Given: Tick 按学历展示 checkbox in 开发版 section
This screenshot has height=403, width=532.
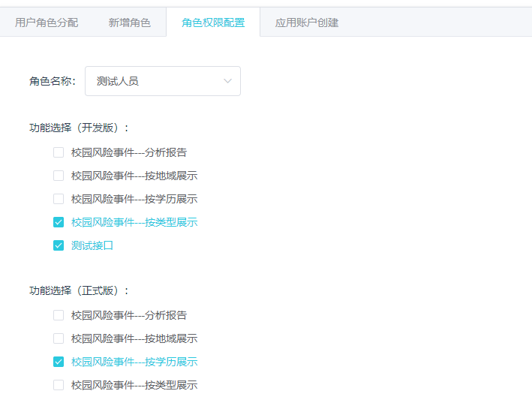Looking at the screenshot, I should [59, 199].
